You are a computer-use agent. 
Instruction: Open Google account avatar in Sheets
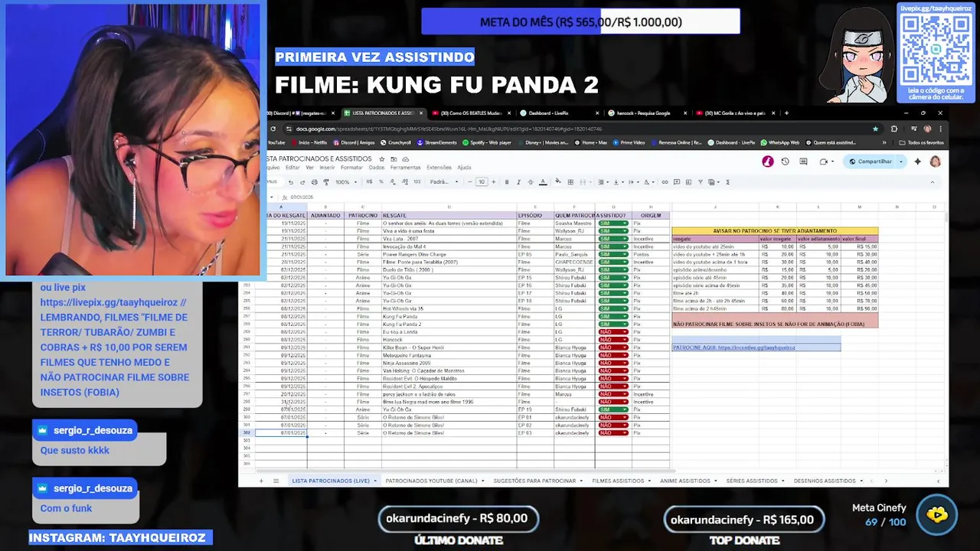click(935, 161)
